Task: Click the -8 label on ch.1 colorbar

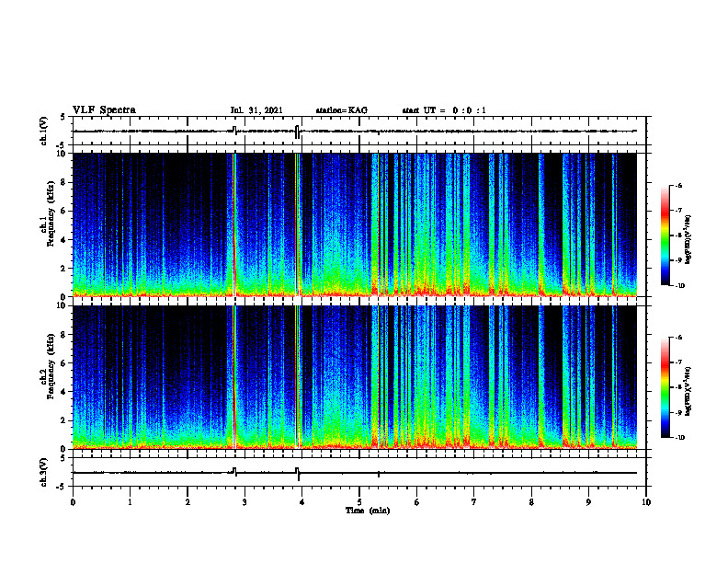Action: click(678, 236)
